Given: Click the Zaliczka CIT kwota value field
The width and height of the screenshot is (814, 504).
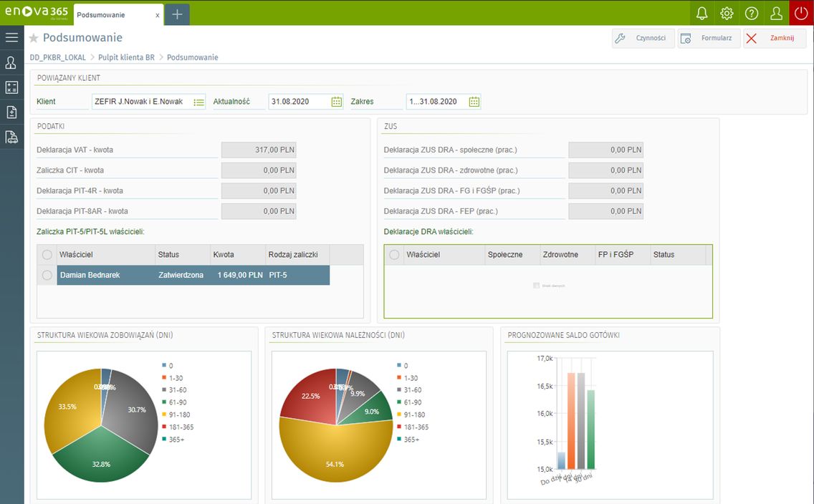Looking at the screenshot, I should [259, 170].
